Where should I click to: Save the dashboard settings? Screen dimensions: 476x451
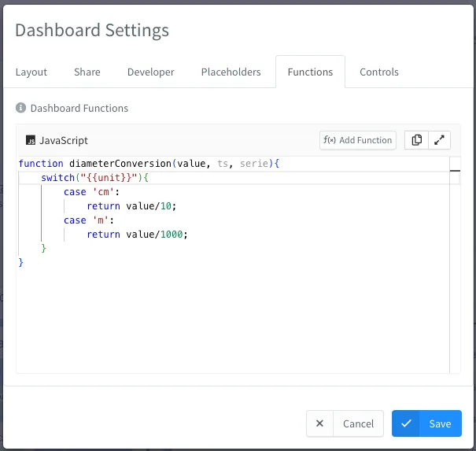tap(426, 423)
